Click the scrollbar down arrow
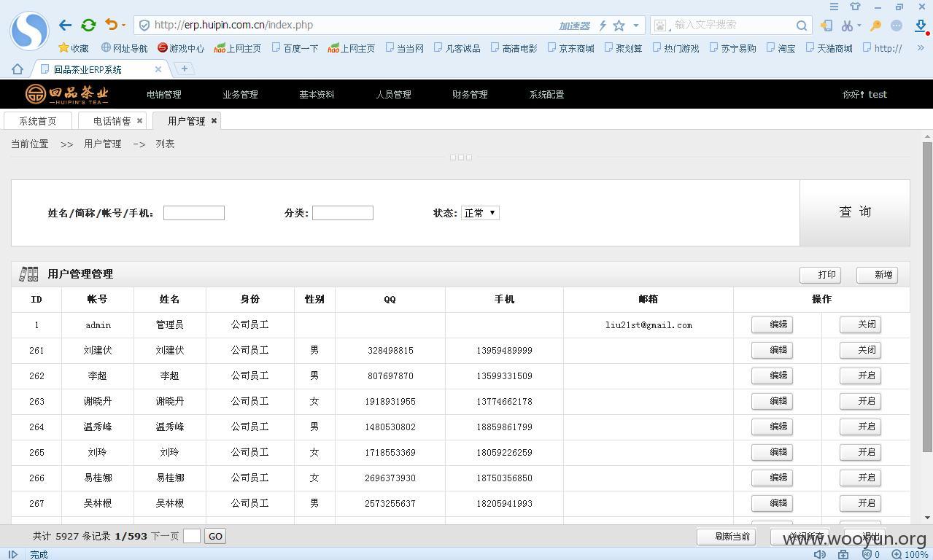Screen dimensions: 933x560 click(928, 518)
